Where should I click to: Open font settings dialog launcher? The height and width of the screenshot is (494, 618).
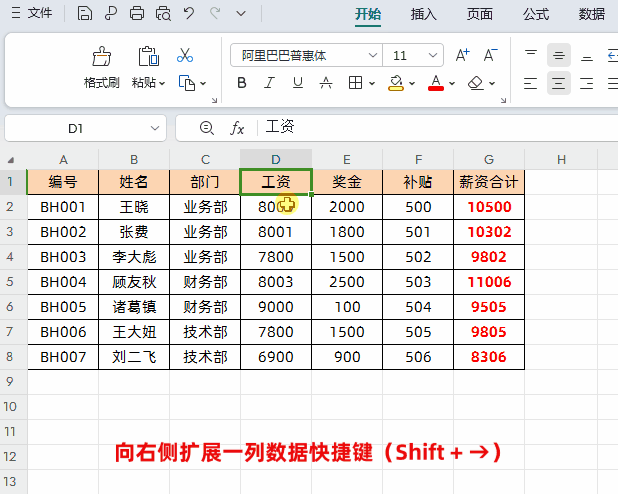click(x=503, y=100)
